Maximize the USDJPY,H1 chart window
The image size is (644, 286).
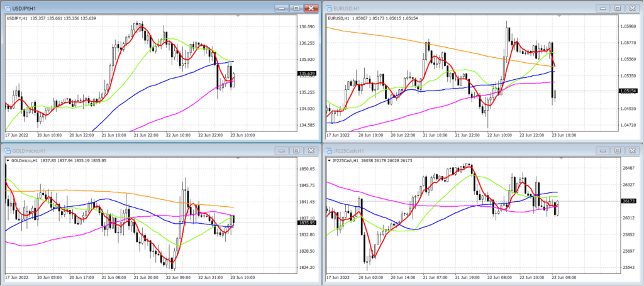[296, 8]
